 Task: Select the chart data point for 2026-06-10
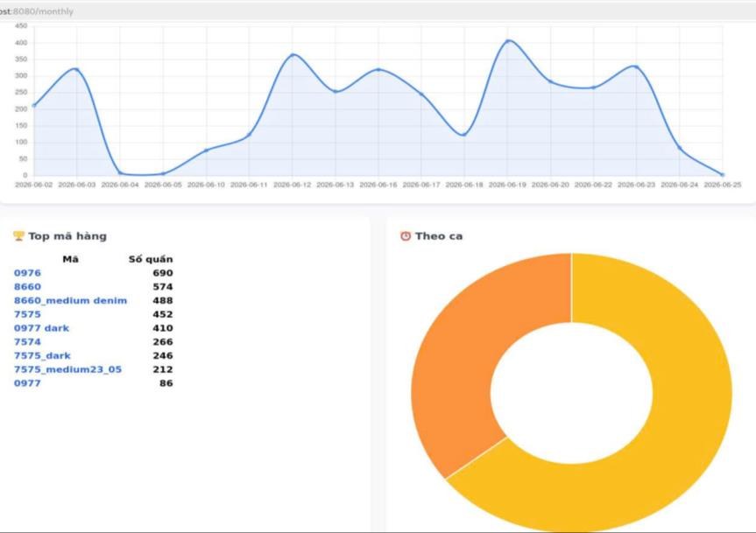click(x=207, y=151)
